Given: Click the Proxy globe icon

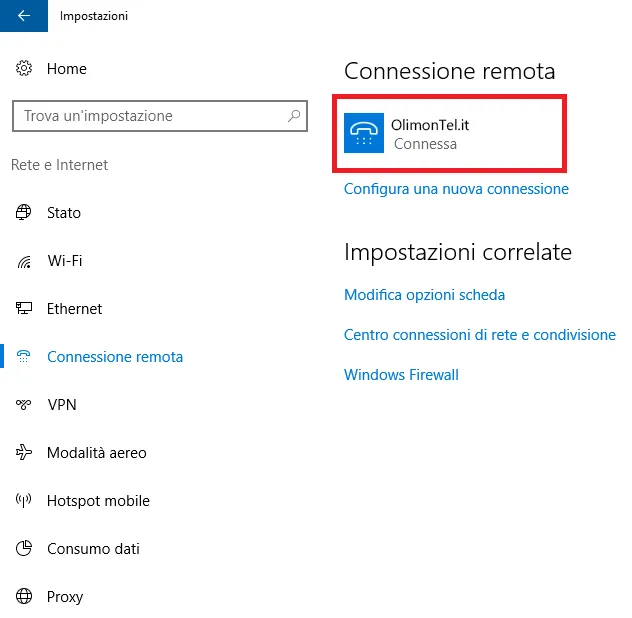Looking at the screenshot, I should (x=24, y=597).
